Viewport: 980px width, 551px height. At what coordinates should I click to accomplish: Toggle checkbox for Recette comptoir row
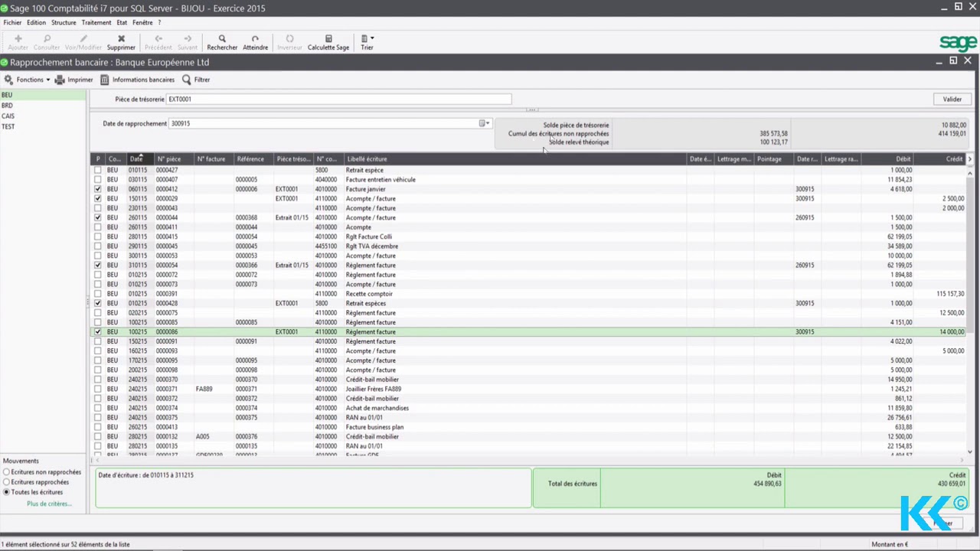click(x=97, y=294)
